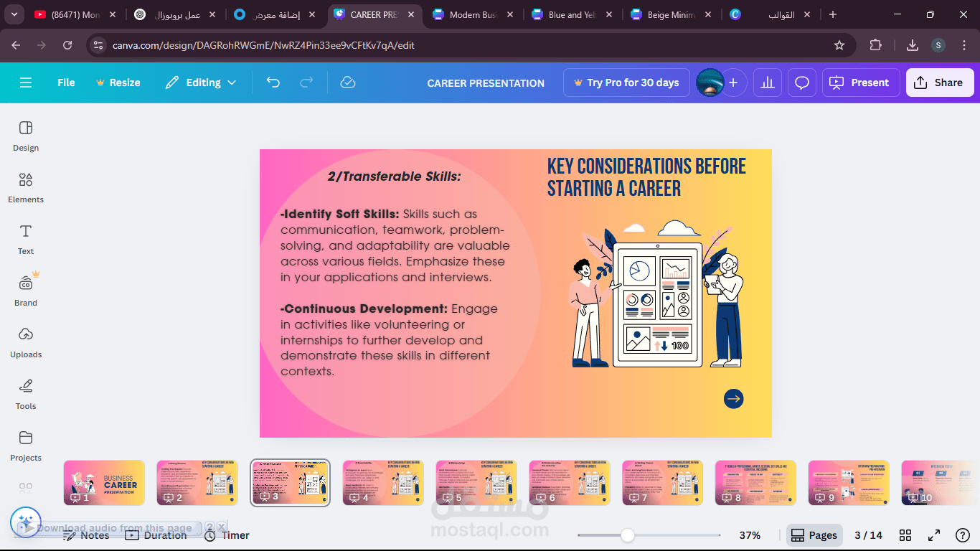Select page 1 thumbnail
The image size is (980, 551).
pyautogui.click(x=104, y=483)
